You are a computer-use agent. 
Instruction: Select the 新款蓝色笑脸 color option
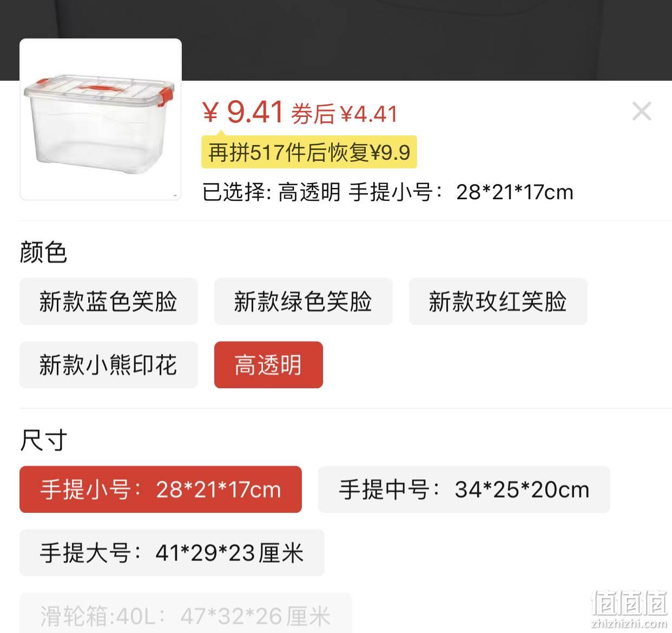109,302
